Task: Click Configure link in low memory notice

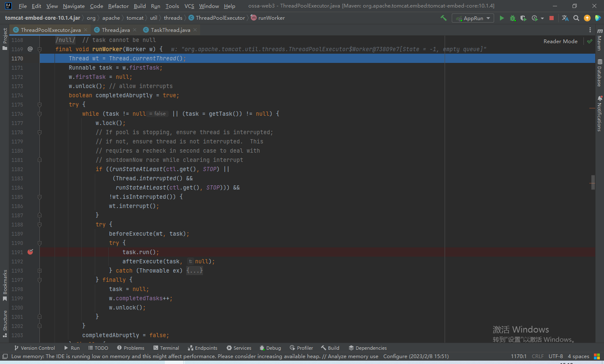Action: point(395,356)
